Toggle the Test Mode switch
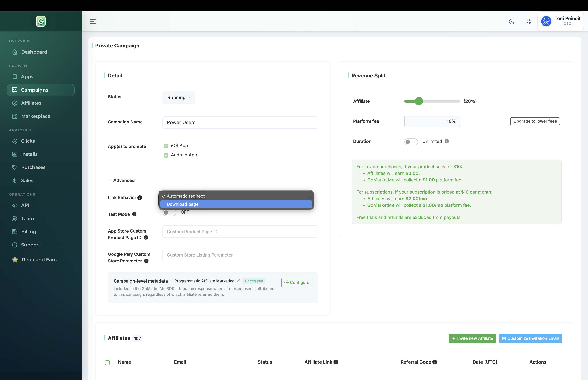 point(169,213)
